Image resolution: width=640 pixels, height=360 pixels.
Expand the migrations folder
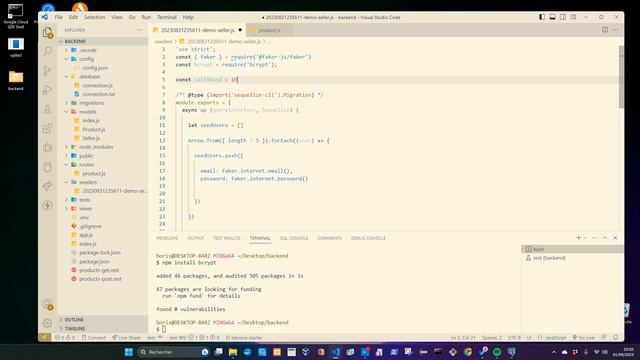click(x=66, y=103)
